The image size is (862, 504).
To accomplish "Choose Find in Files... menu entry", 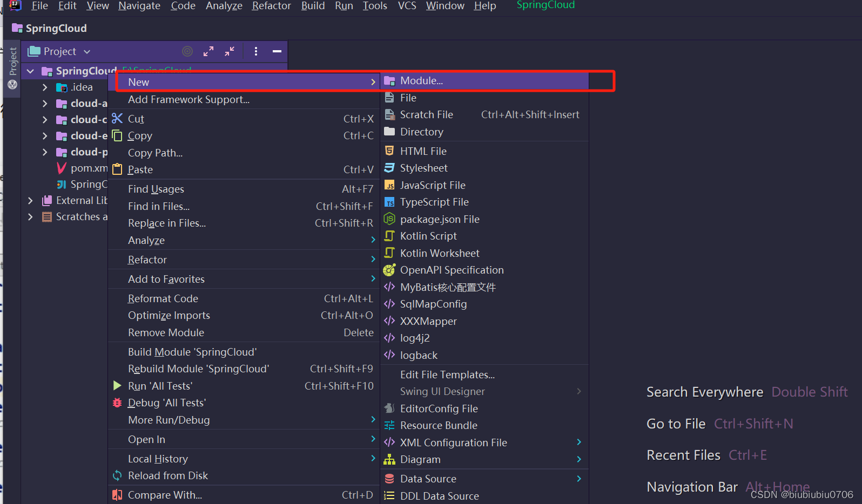I will pos(244,206).
